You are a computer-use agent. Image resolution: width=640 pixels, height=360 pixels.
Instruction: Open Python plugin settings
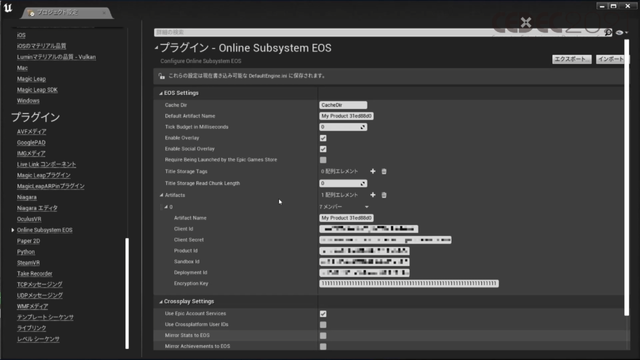26,252
